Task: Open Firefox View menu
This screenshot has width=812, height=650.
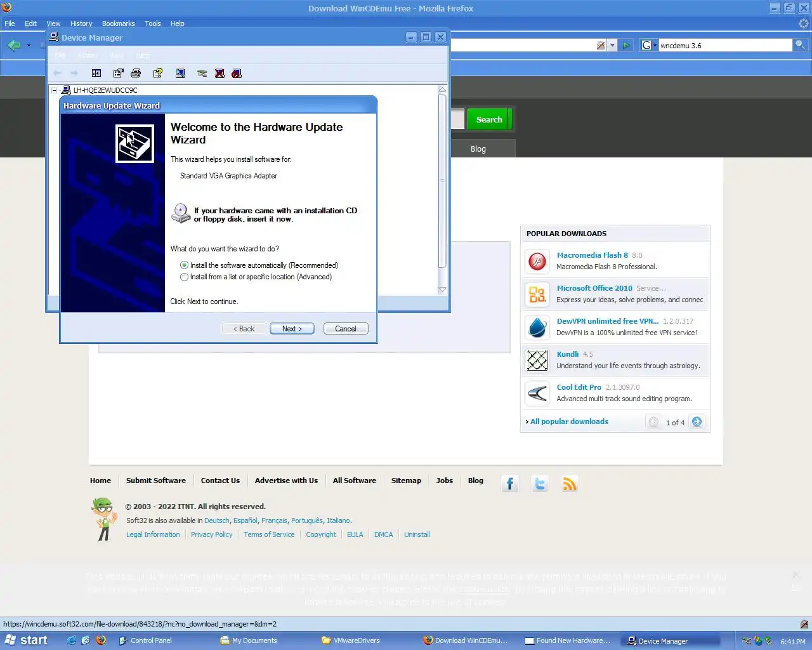Action: tap(53, 23)
